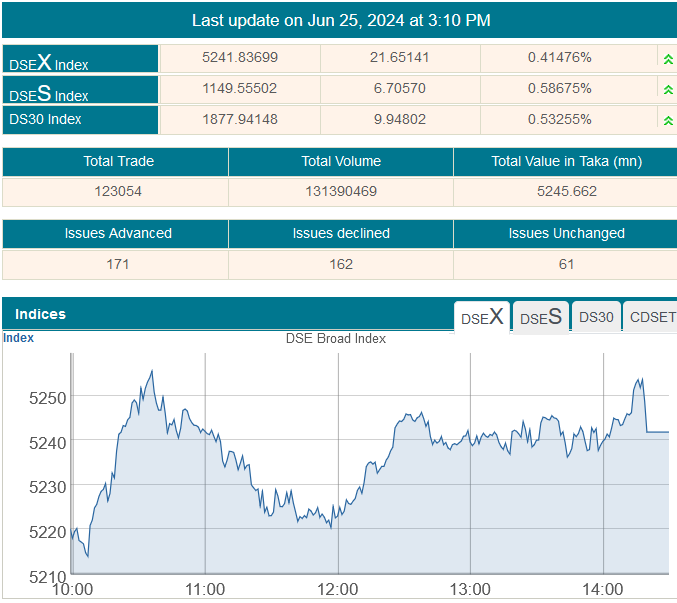The height and width of the screenshot is (603, 677).
Task: Click the Issues Advanced count 171
Action: coord(116,264)
